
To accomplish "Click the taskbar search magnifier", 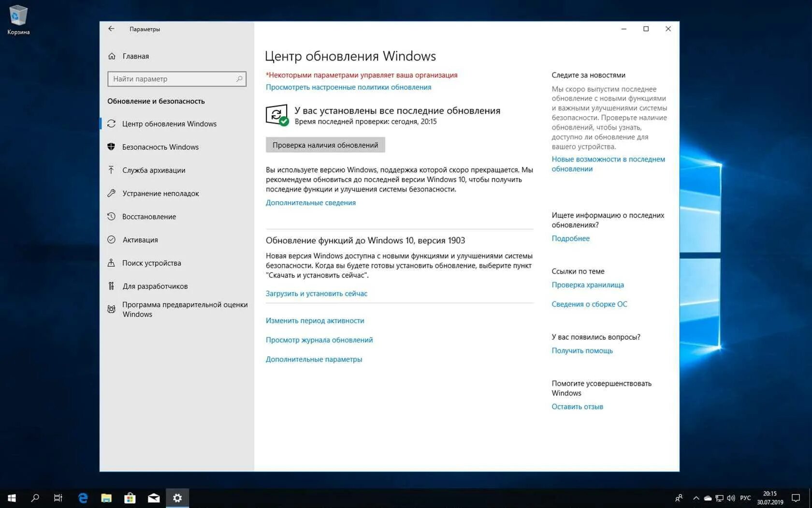I will coord(35,498).
